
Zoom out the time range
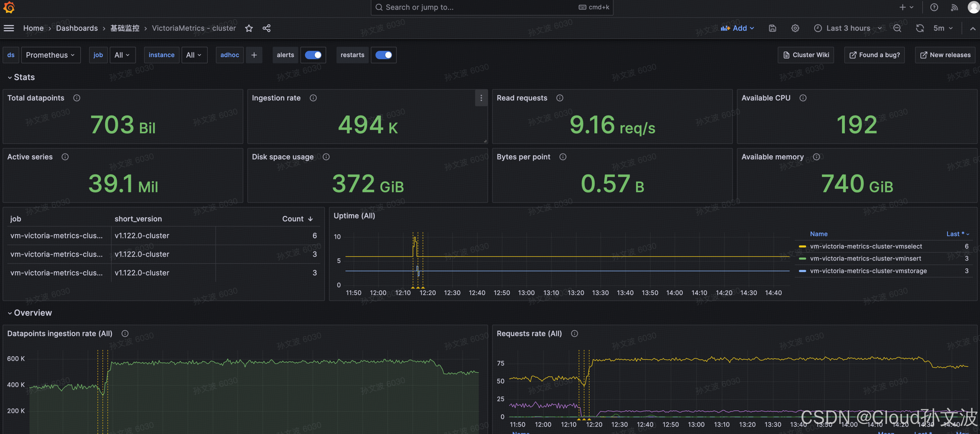[x=897, y=28]
